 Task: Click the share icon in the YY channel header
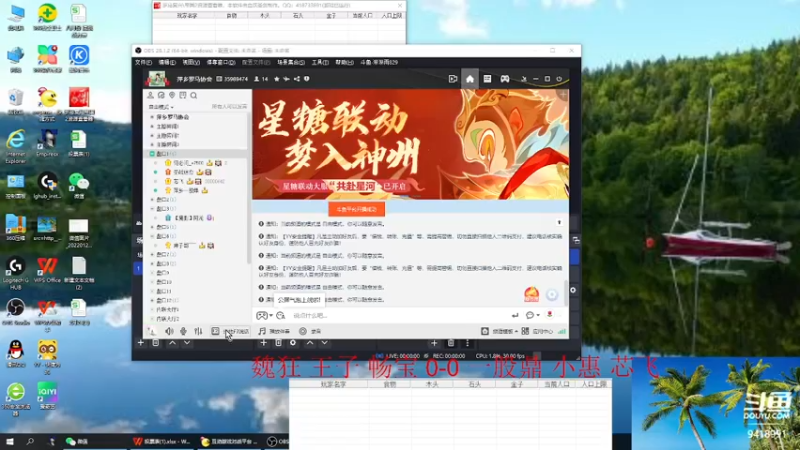tap(296, 79)
